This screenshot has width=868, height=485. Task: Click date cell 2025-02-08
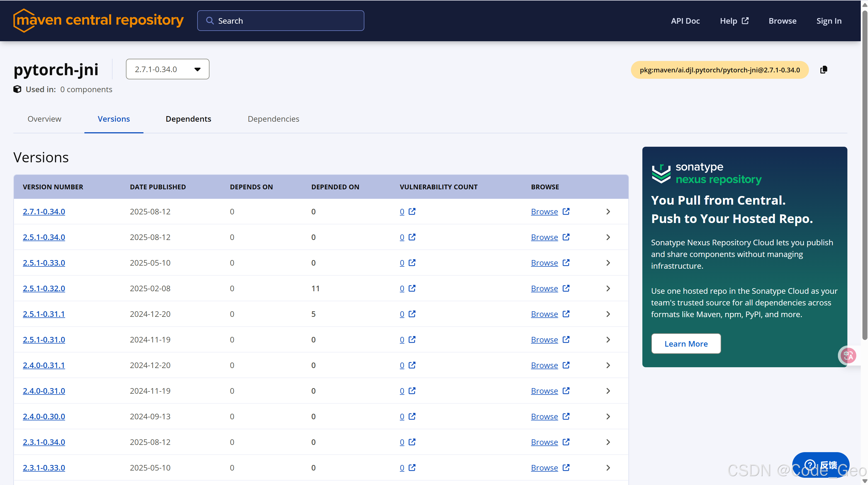[x=150, y=288]
